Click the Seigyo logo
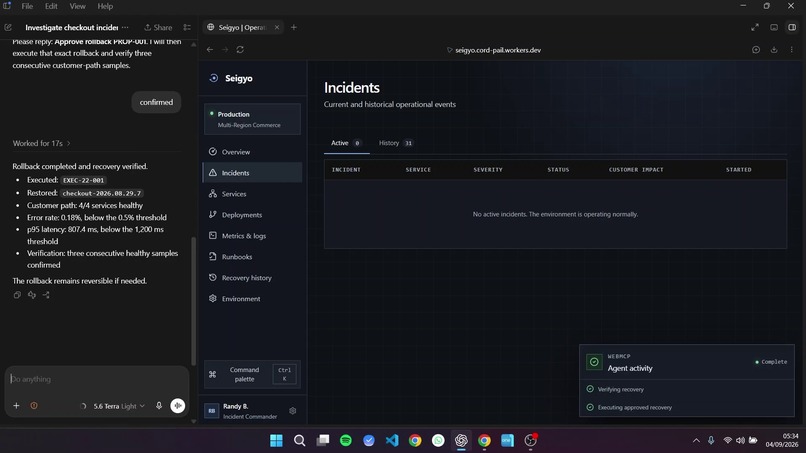The image size is (806, 453). coord(231,78)
